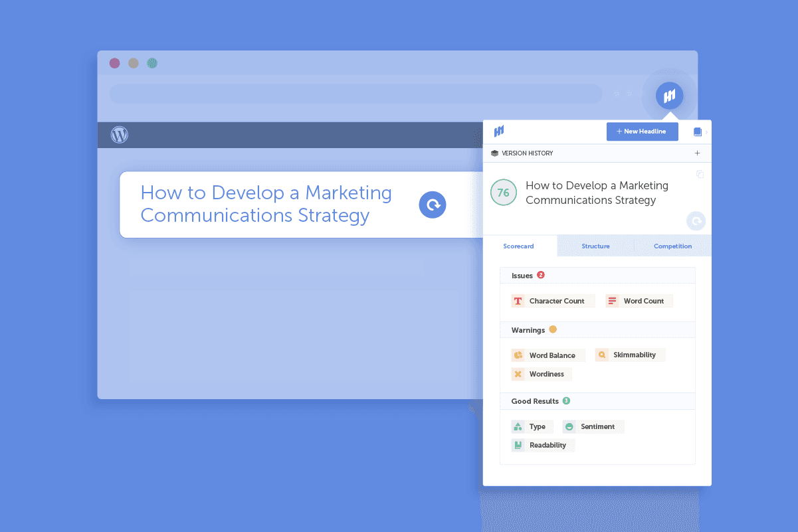The width and height of the screenshot is (798, 532).
Task: Click the yellow Warnings indicator dot
Action: click(553, 329)
